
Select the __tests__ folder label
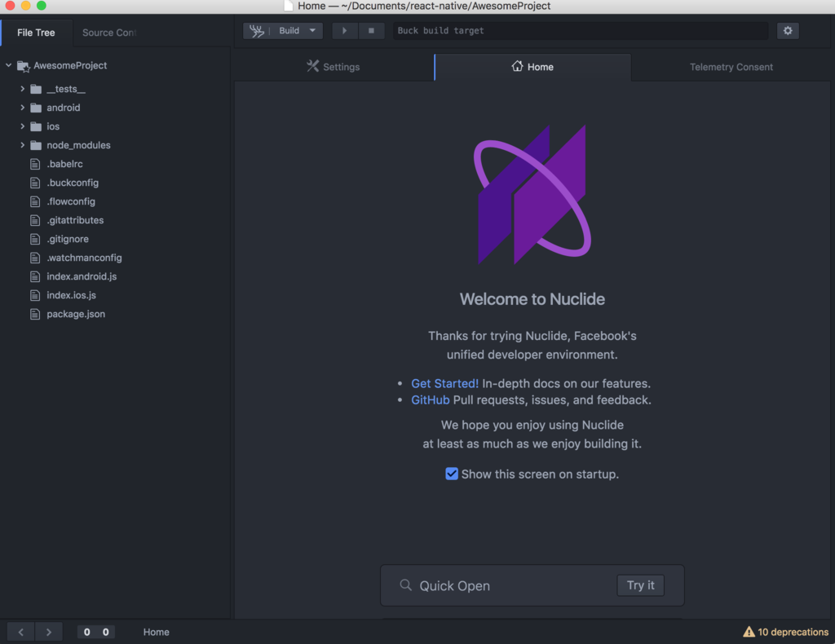point(66,89)
